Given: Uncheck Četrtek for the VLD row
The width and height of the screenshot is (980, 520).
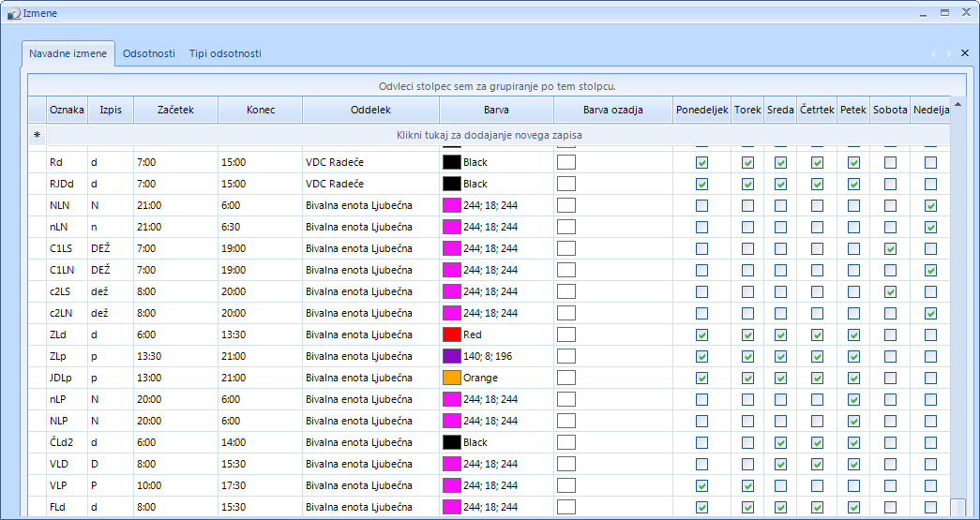Looking at the screenshot, I should tap(817, 464).
